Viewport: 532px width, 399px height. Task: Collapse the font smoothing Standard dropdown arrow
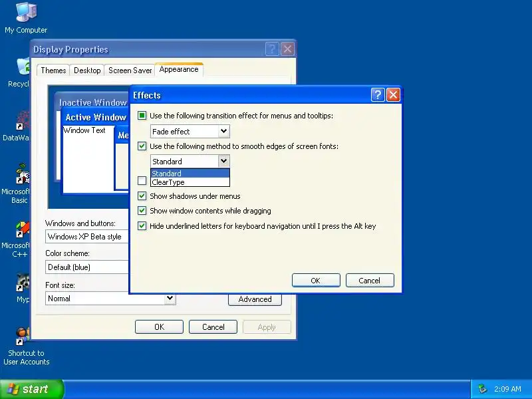pyautogui.click(x=223, y=161)
